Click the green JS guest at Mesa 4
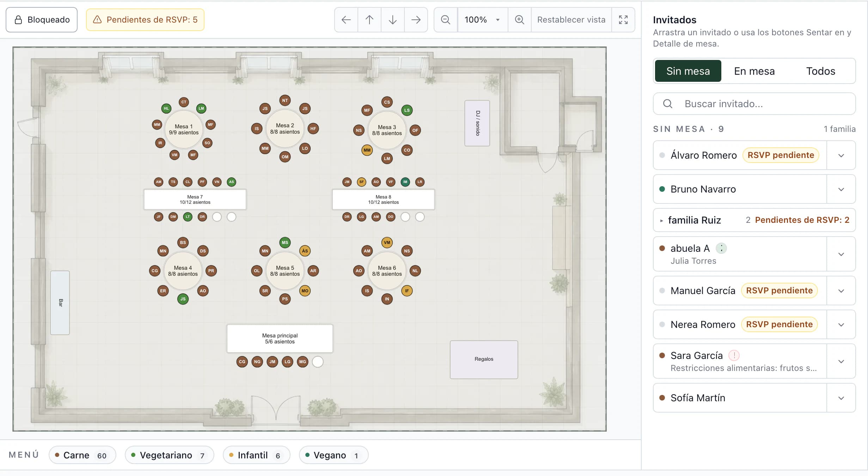 coord(183,299)
